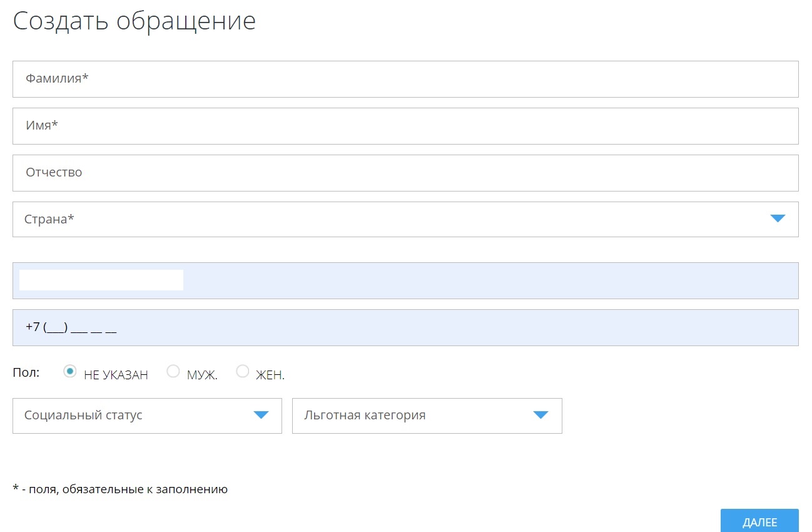Click the arrow in Льготная категория dropdown
Screen dimensions: 812x532
coord(540,415)
